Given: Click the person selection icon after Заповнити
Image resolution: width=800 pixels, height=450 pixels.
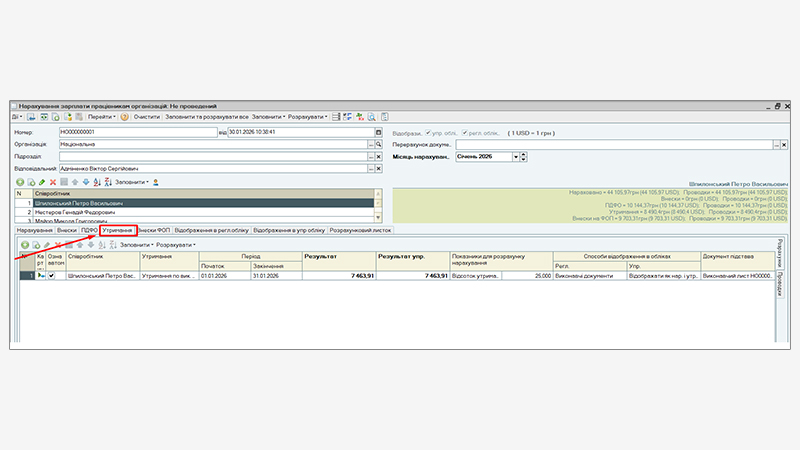Looking at the screenshot, I should 156,182.
